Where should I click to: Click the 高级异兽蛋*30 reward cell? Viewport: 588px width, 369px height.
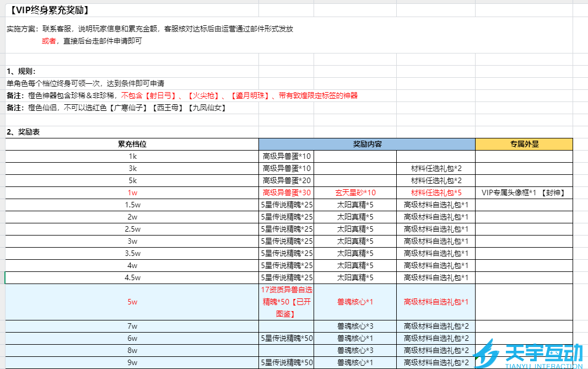287,192
